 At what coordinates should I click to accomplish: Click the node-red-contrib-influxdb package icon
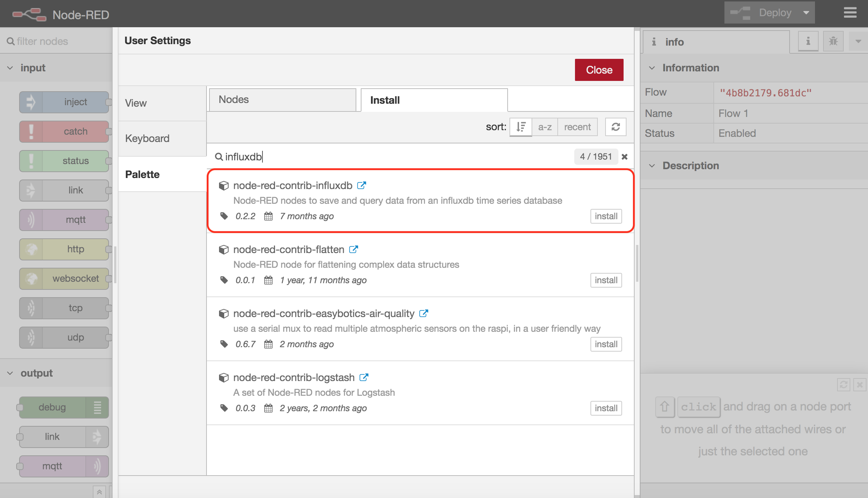click(x=223, y=186)
